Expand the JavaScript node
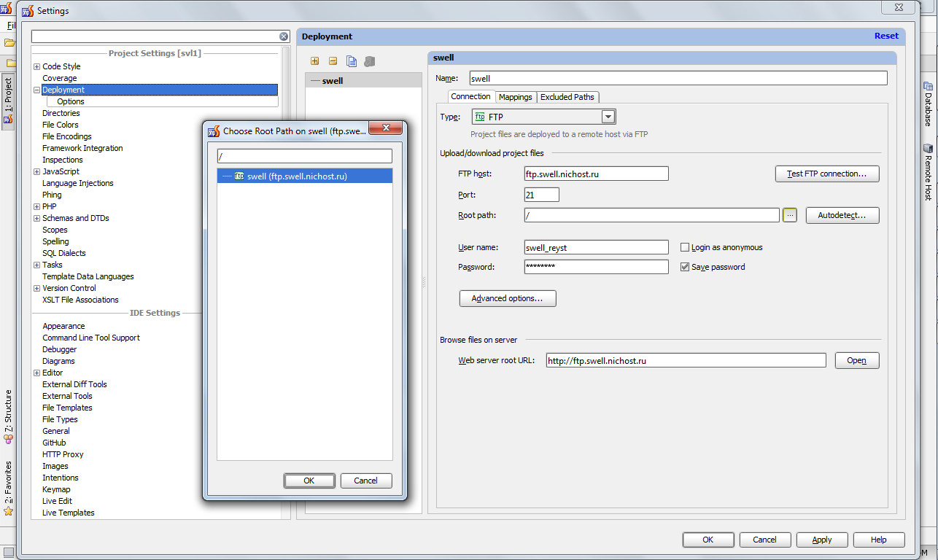938x560 pixels. 36,171
